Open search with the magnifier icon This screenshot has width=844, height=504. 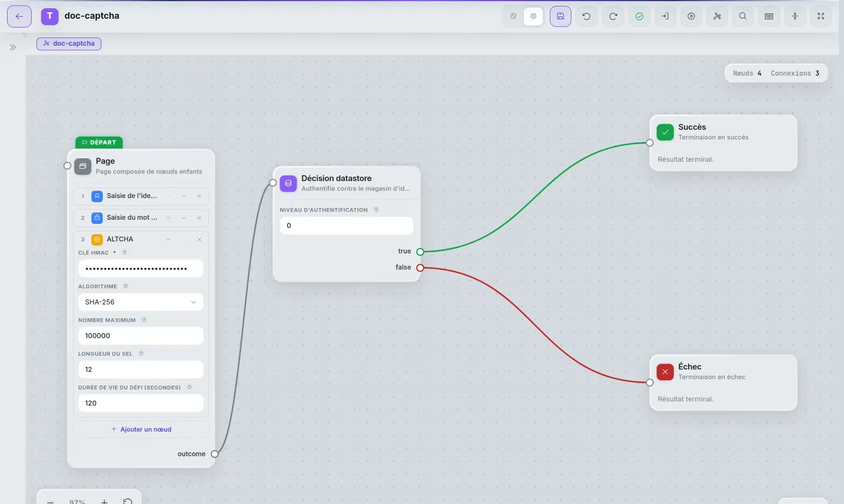click(x=743, y=16)
